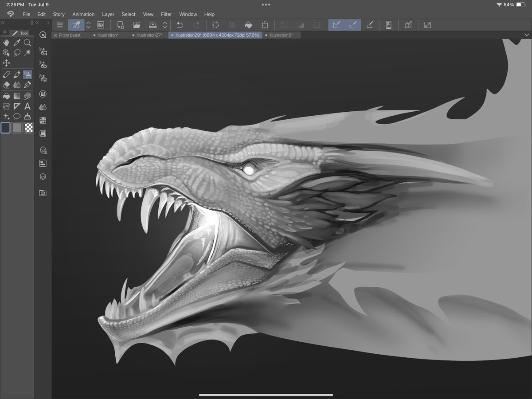The width and height of the screenshot is (532, 399).
Task: Open the Layers stack panel icon
Action: pos(43,176)
